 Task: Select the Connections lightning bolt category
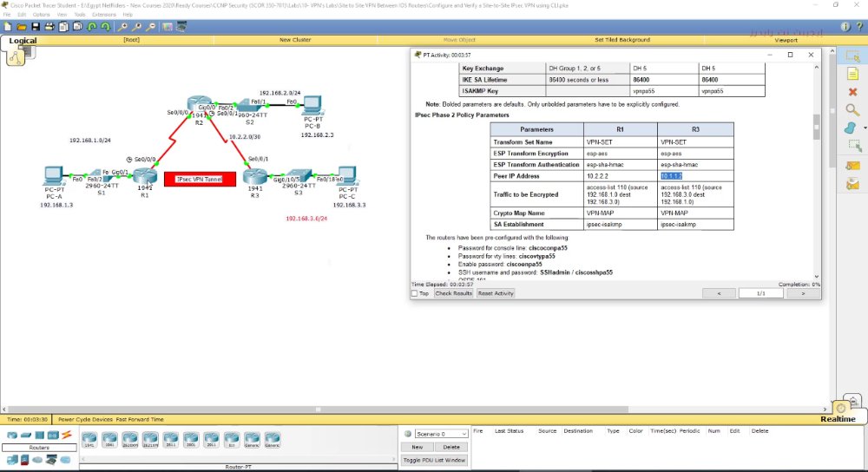[67, 435]
